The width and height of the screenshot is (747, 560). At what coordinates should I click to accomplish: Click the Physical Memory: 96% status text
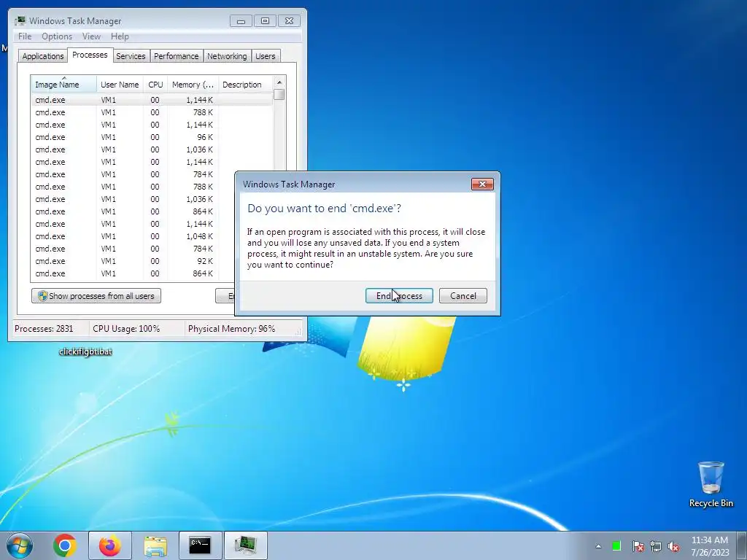click(231, 329)
